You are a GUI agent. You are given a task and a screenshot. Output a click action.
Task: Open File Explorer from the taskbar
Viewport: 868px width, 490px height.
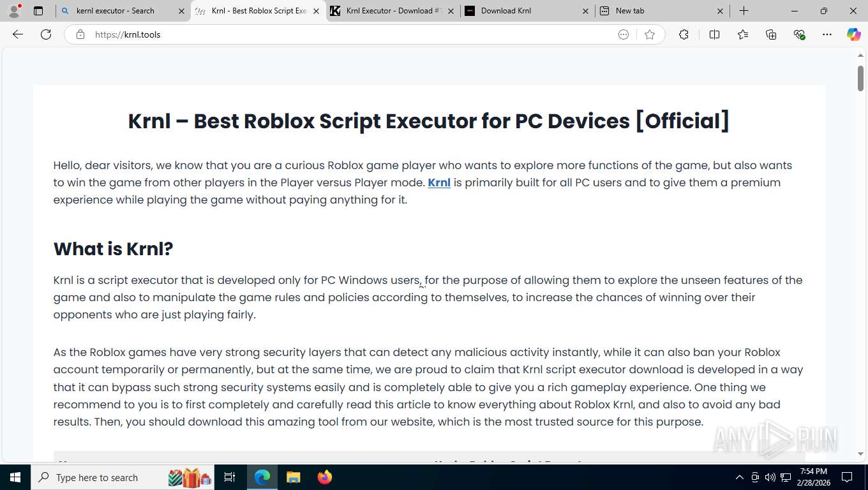pos(293,477)
